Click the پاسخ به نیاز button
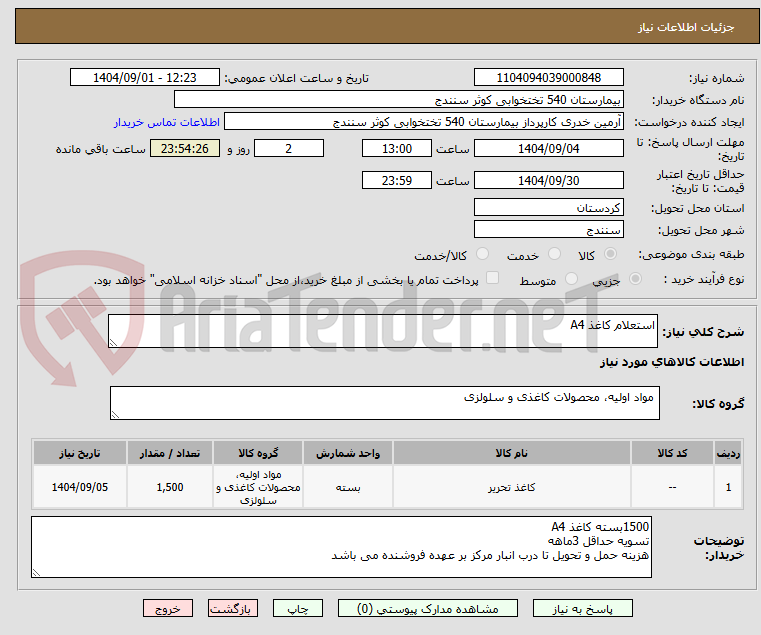The image size is (761, 635). (x=583, y=608)
